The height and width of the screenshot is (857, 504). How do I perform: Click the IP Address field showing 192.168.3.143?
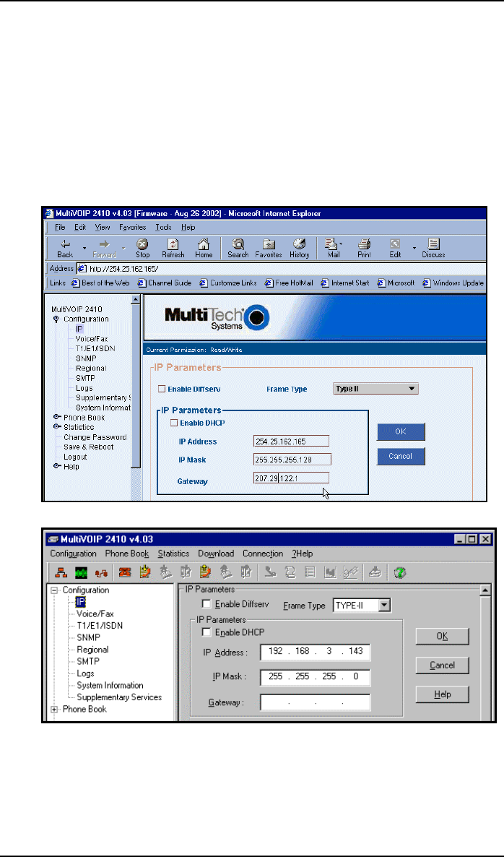click(315, 652)
